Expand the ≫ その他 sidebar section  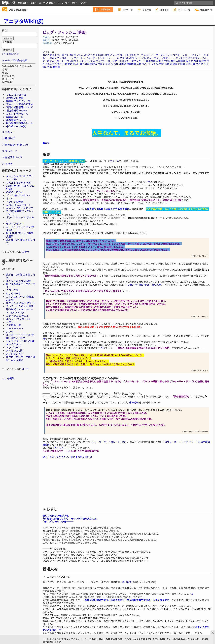point(7,164)
